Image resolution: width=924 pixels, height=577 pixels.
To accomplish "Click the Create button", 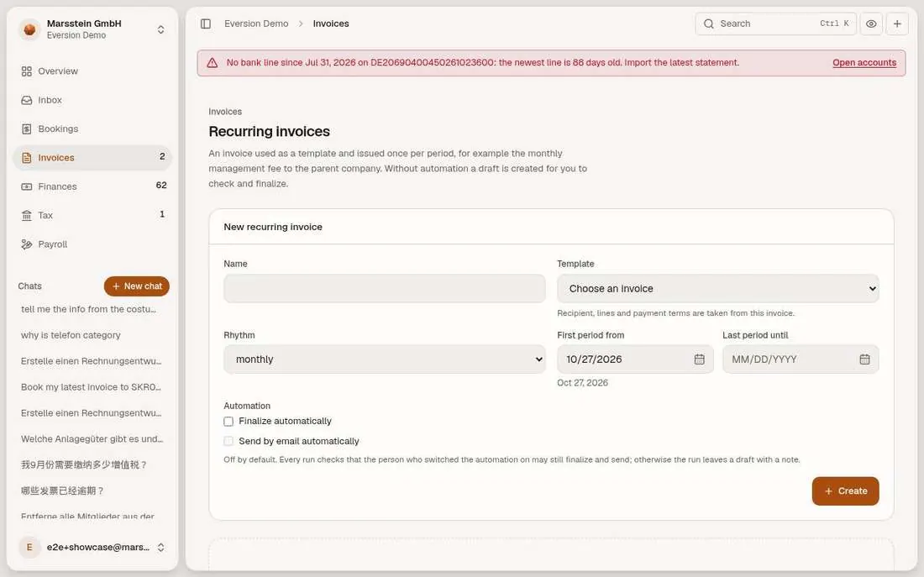I will (845, 491).
